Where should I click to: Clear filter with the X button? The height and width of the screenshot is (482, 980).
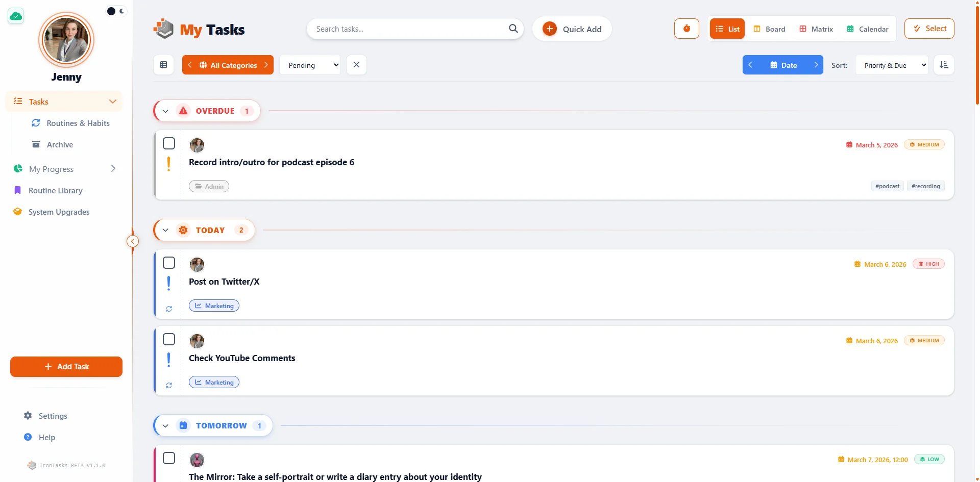click(356, 65)
